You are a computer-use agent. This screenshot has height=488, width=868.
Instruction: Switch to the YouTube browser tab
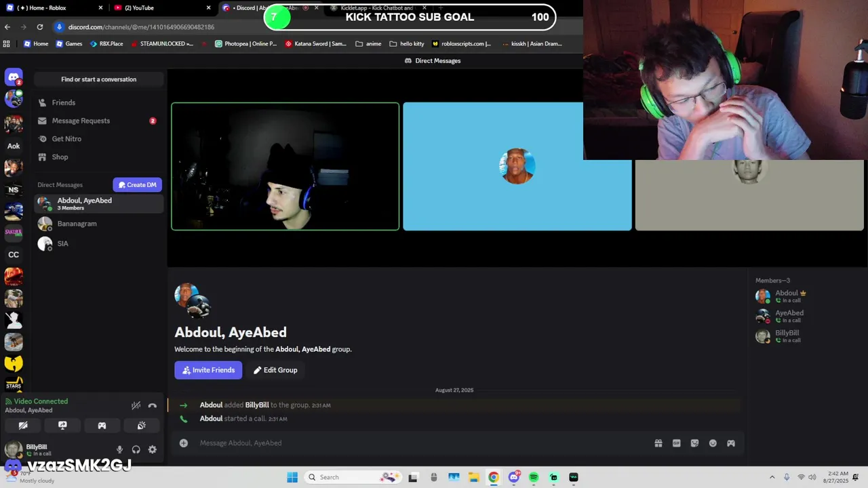(x=163, y=7)
